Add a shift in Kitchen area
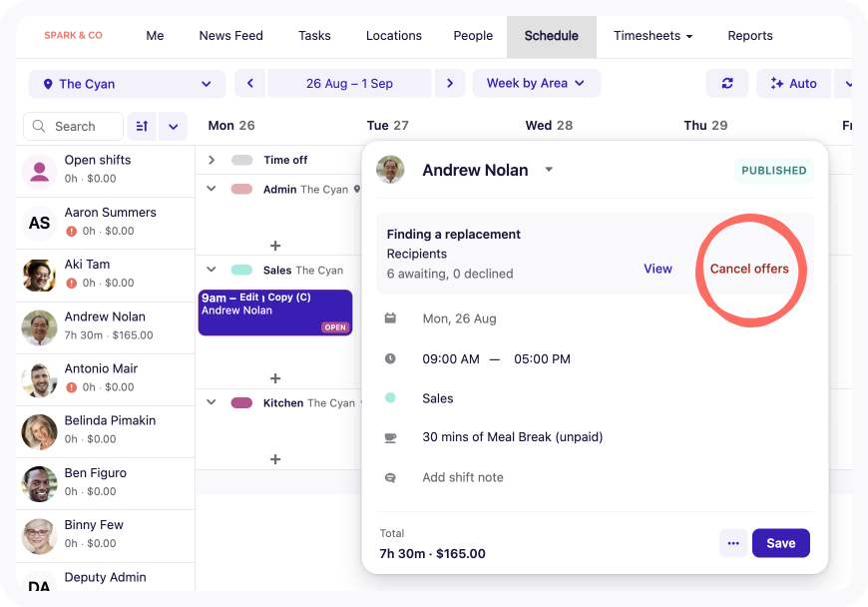The image size is (868, 607). click(x=275, y=459)
